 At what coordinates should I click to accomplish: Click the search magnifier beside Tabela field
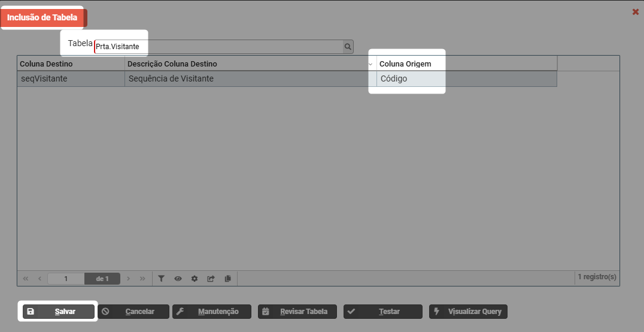tap(348, 47)
